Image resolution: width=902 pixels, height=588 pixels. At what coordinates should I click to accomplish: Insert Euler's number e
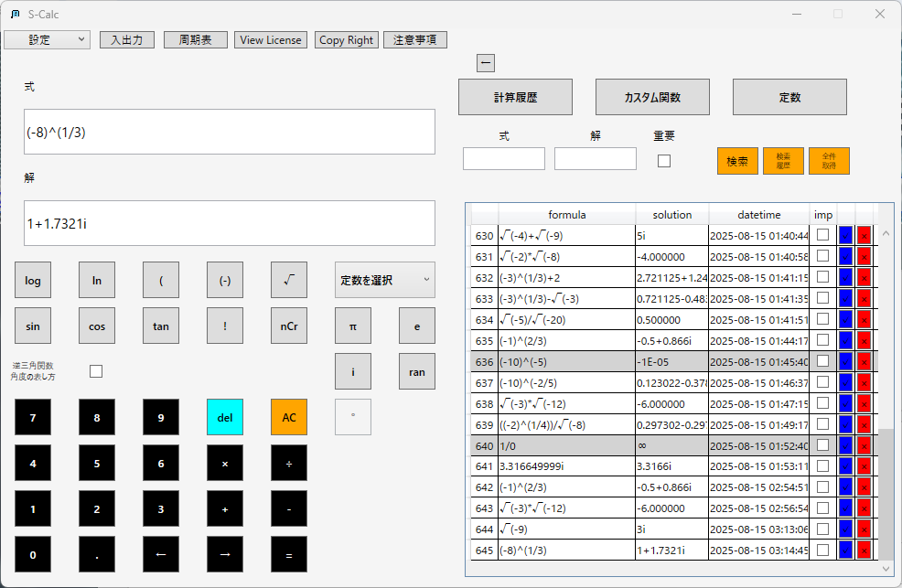point(417,326)
